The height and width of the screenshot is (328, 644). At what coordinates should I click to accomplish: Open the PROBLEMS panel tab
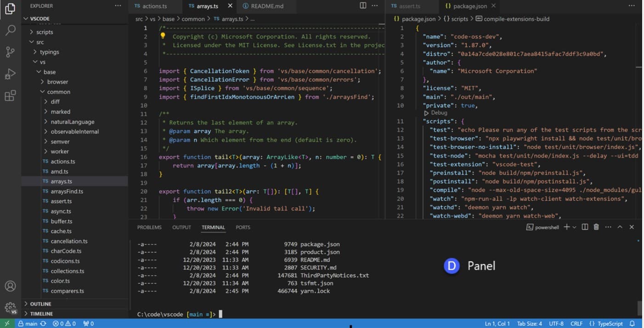149,227
